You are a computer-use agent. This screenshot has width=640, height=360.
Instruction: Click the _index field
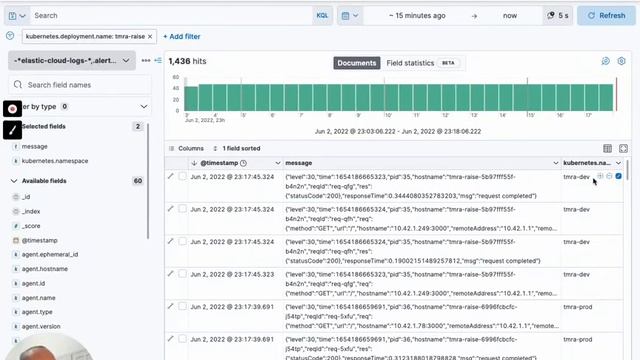(x=31, y=211)
